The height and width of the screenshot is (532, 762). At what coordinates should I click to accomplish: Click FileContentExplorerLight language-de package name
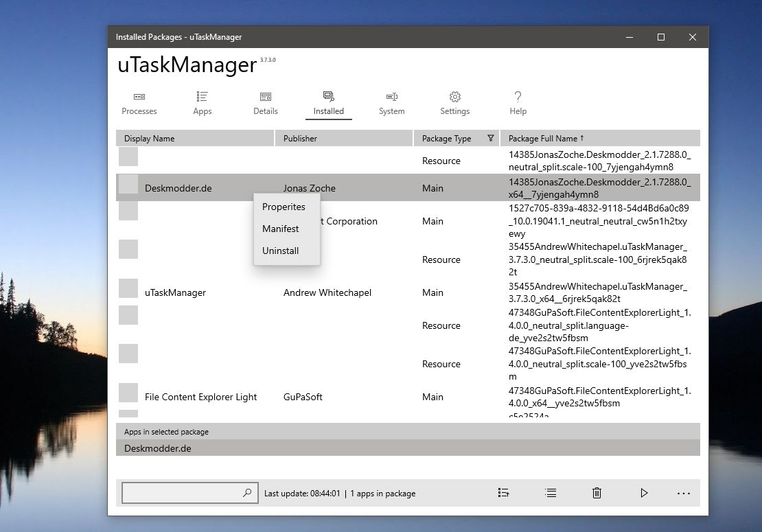click(x=599, y=325)
